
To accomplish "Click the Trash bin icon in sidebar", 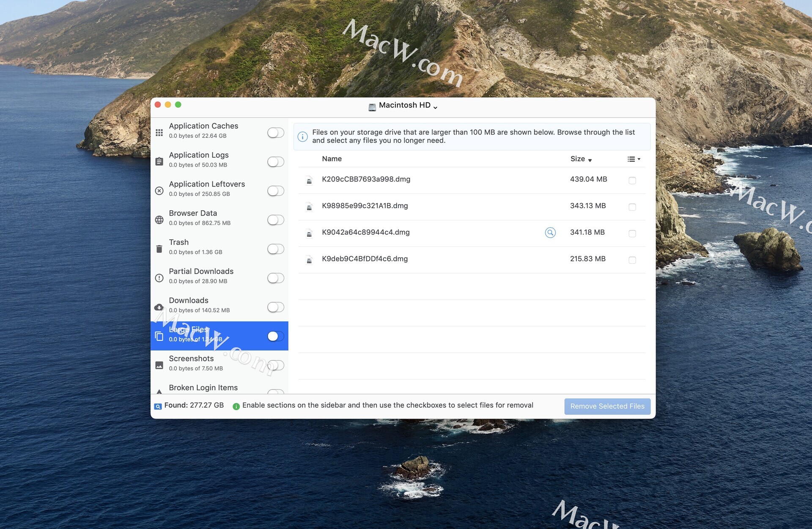I will tap(159, 249).
